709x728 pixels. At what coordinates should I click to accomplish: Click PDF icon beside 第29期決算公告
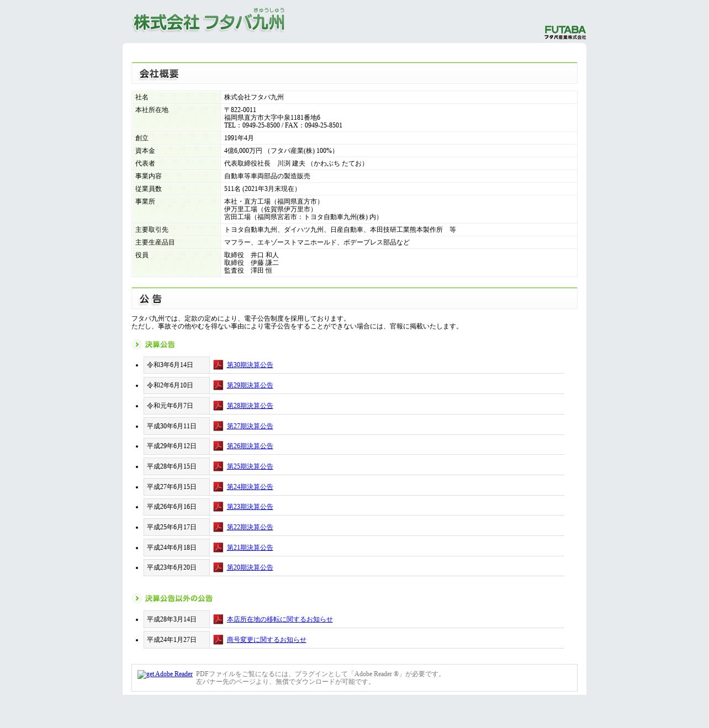pyautogui.click(x=218, y=385)
